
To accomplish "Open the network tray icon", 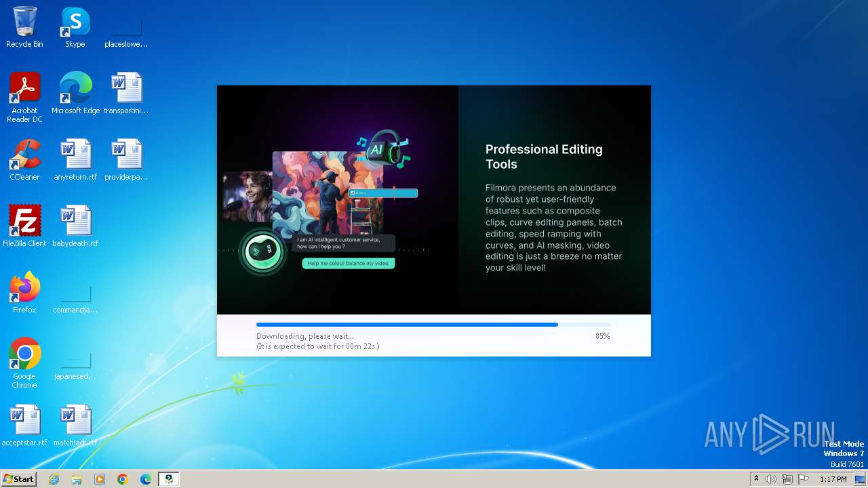I will point(787,479).
